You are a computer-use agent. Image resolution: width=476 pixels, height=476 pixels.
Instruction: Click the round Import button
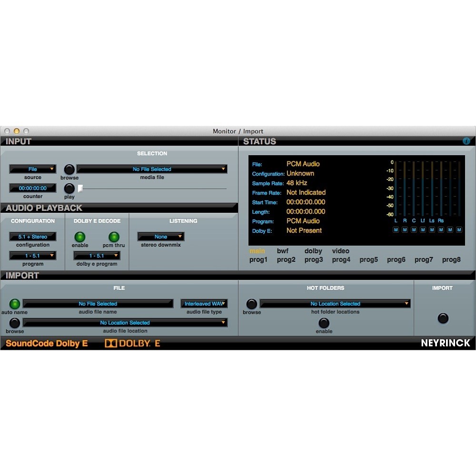tap(443, 318)
